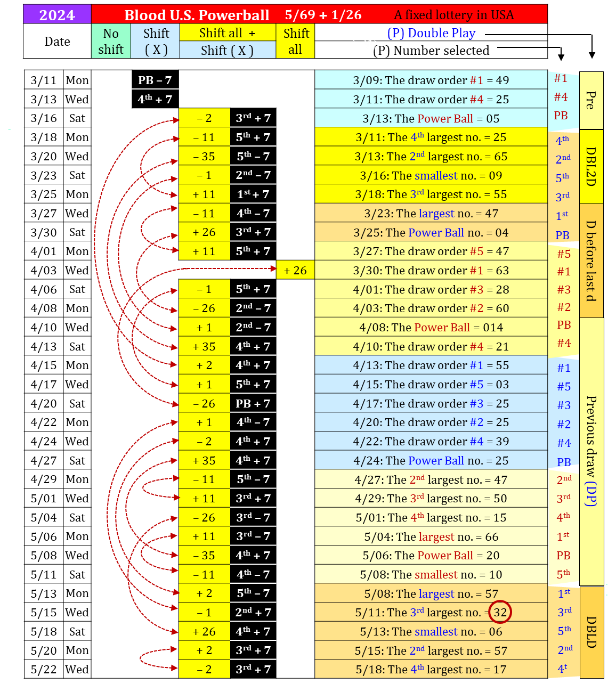Click '4/13: The draw order #1 = 55'
This screenshot has height=684, width=616.
[x=431, y=365]
